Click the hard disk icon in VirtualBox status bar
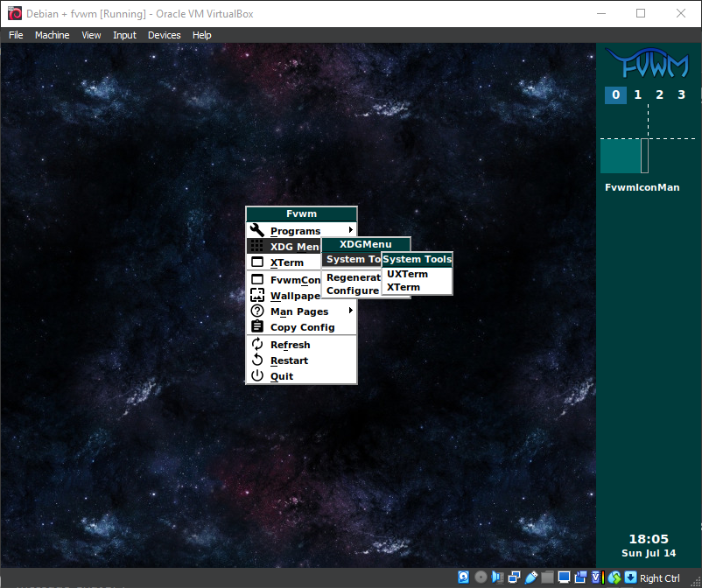The width and height of the screenshot is (702, 588). pyautogui.click(x=463, y=577)
